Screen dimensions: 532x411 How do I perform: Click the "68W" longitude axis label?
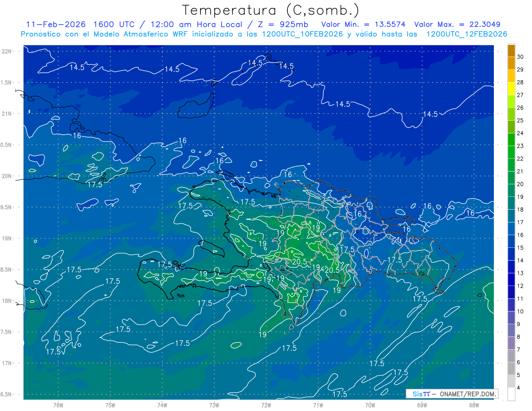point(474,405)
